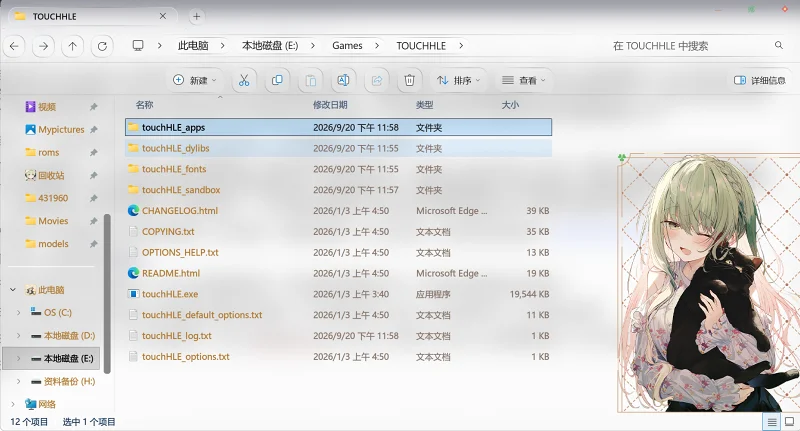
Task: Select touchHLE_log.txt file
Action: tap(177, 336)
